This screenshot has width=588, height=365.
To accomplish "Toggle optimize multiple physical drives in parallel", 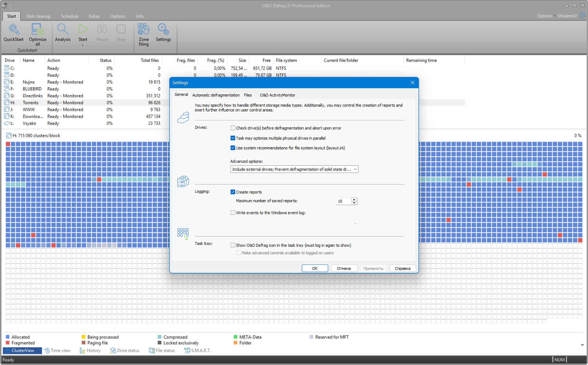I will tap(233, 138).
